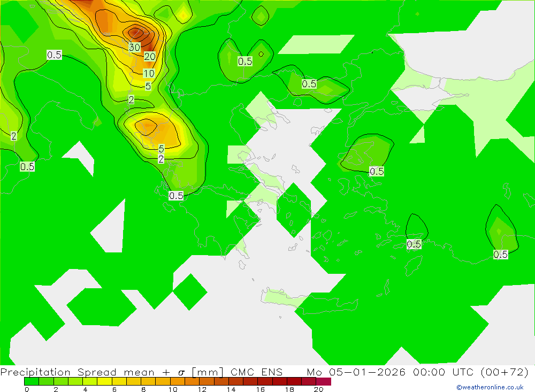Click the legend scale tick value 4
Viewport: 535px width, 392px height.
tap(85, 389)
